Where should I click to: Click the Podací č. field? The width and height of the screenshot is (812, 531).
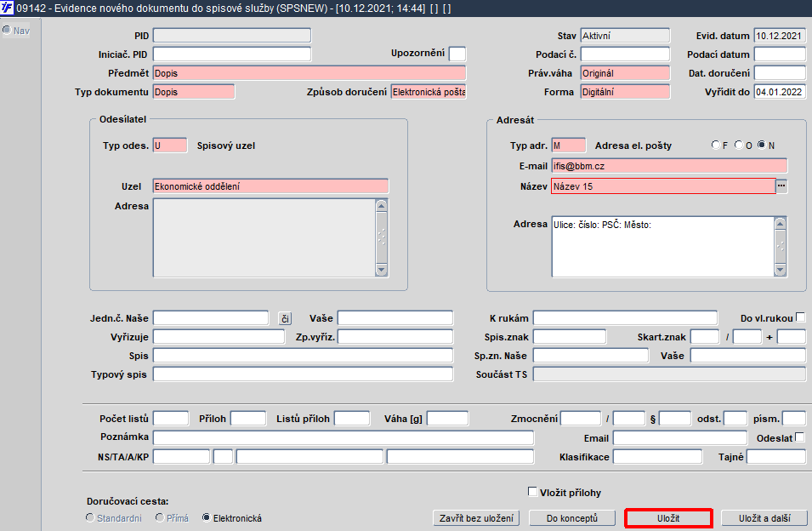(x=625, y=54)
